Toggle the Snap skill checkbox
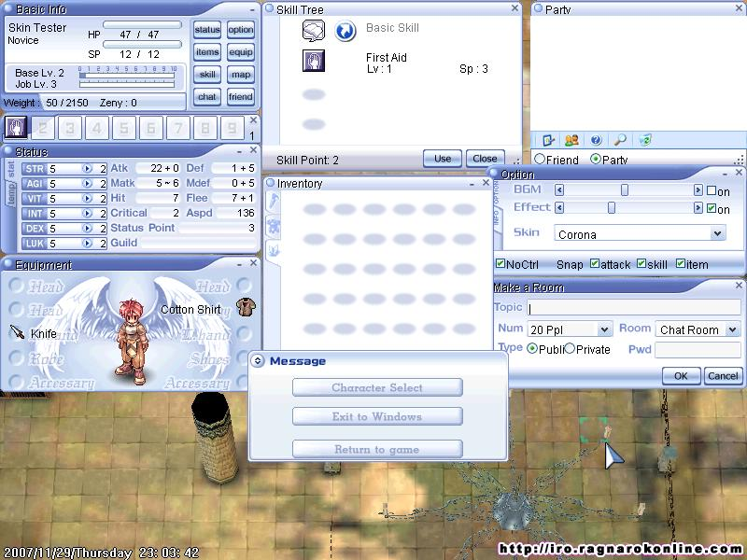Viewport: 747px width, 560px height. [x=641, y=263]
